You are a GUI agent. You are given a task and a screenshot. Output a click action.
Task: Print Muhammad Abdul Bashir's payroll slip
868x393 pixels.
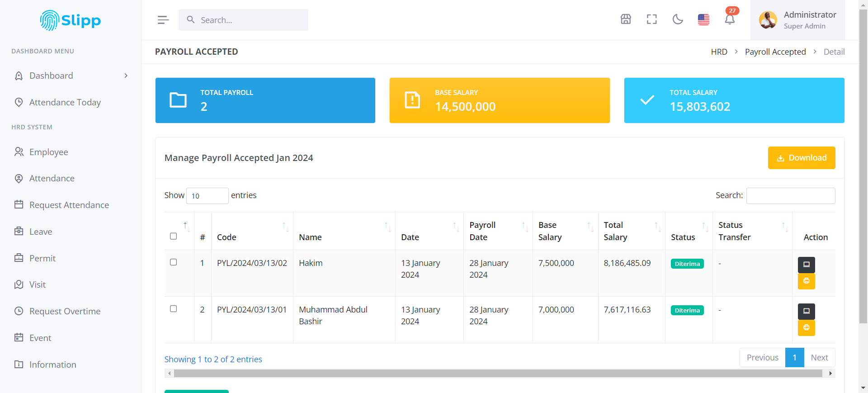806,327
